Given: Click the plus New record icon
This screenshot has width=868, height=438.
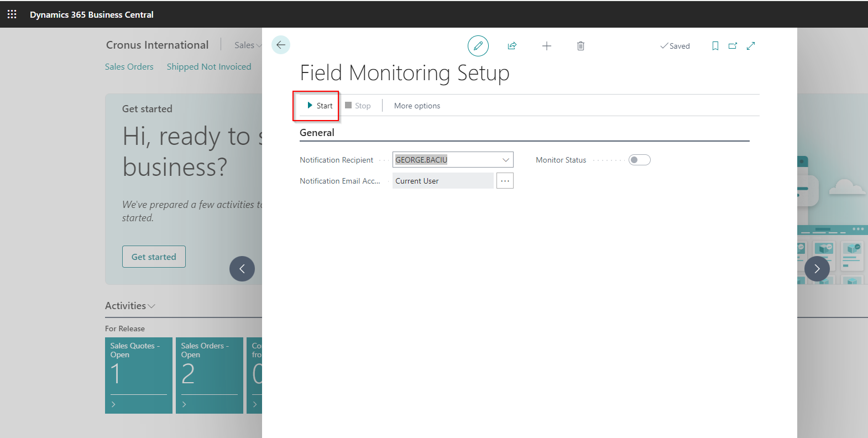Looking at the screenshot, I should click(x=547, y=46).
